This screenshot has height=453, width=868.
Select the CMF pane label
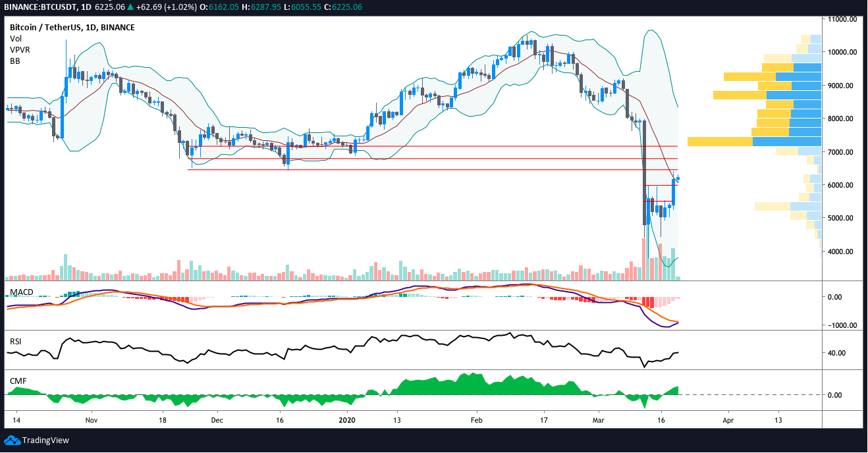tap(17, 381)
